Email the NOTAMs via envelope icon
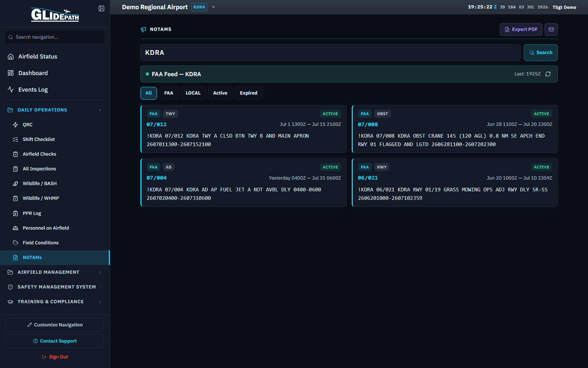The image size is (588, 368). pos(551,29)
